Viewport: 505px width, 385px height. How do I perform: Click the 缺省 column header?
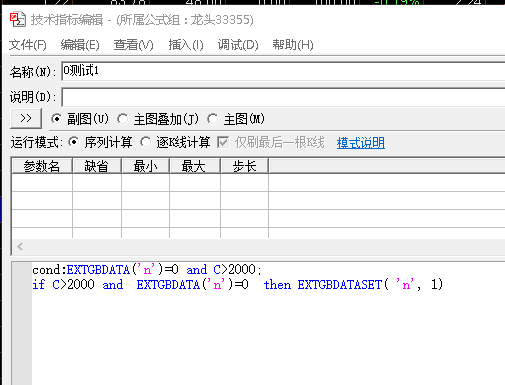[x=97, y=166]
